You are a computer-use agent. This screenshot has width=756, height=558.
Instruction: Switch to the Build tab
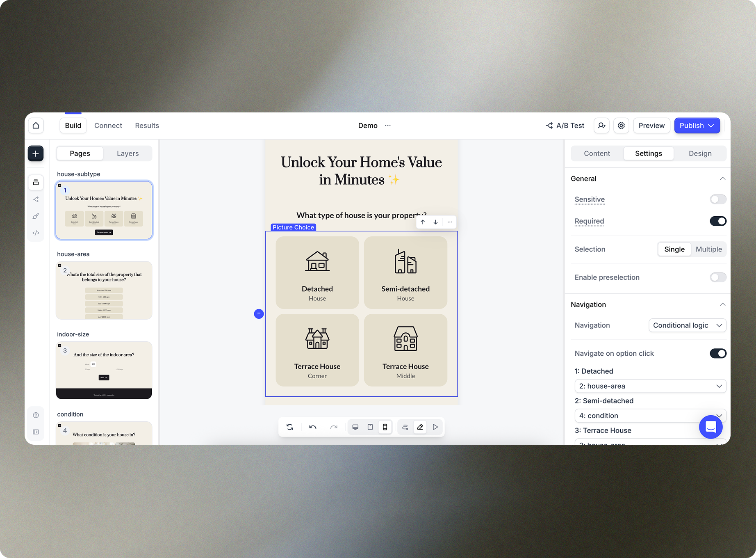(73, 126)
